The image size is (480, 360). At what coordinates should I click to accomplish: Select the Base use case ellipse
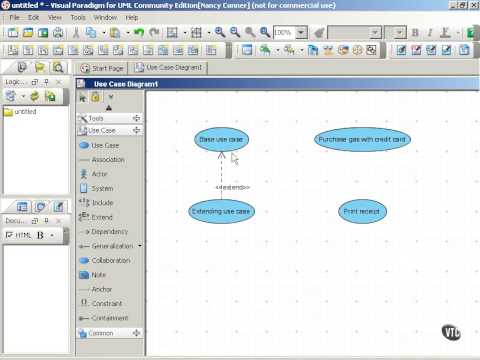tap(221, 139)
